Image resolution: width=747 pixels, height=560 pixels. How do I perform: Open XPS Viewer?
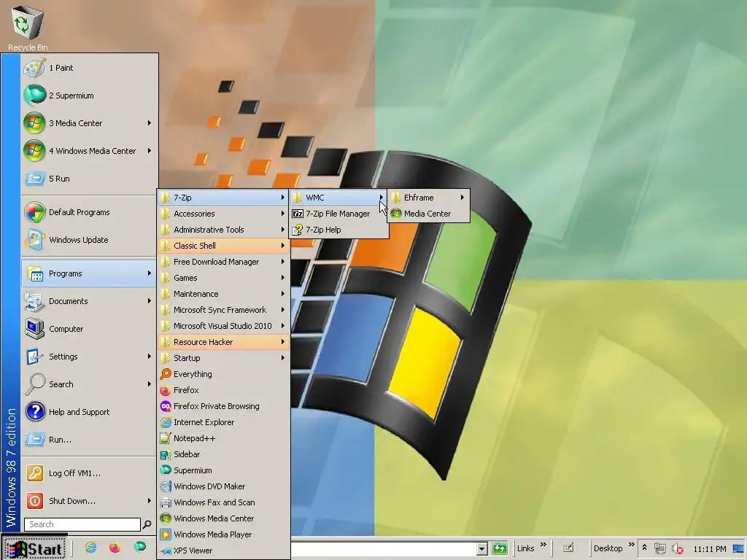click(x=223, y=551)
